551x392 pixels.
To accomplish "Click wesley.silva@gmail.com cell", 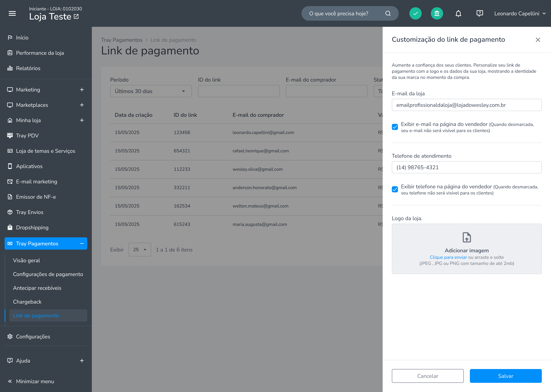I will pos(257,169).
